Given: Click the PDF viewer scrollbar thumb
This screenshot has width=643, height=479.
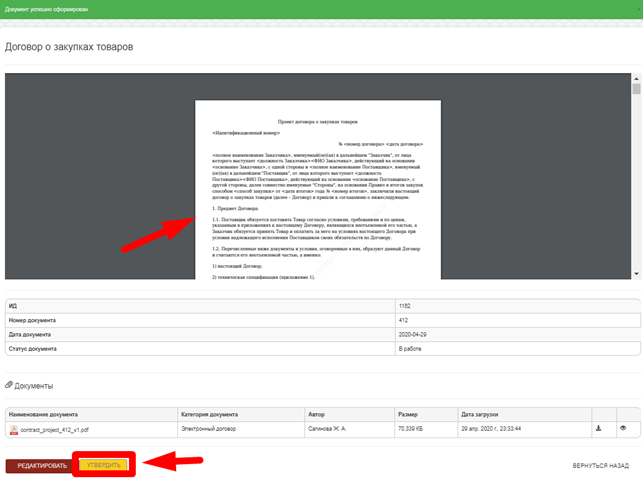Looking at the screenshot, I should point(636,90).
